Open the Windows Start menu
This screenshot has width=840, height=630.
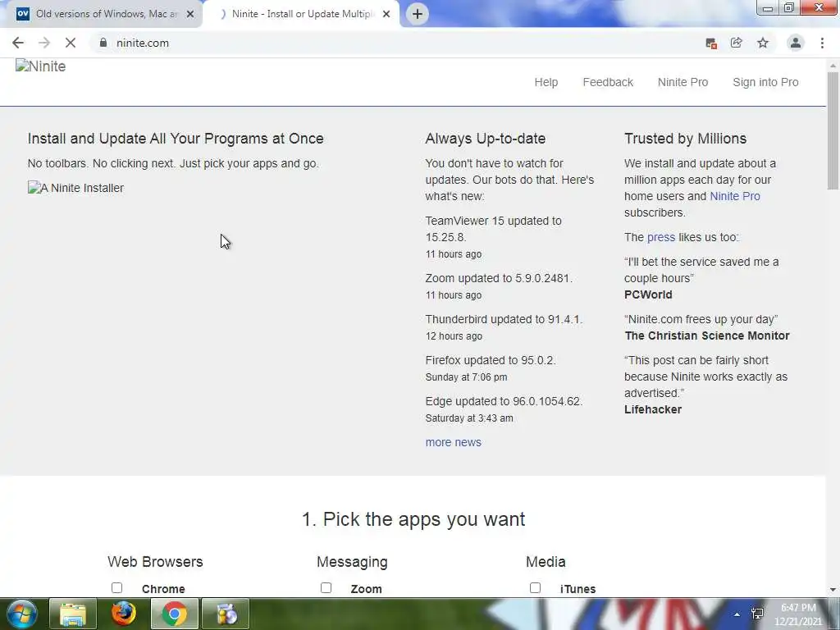pos(21,614)
